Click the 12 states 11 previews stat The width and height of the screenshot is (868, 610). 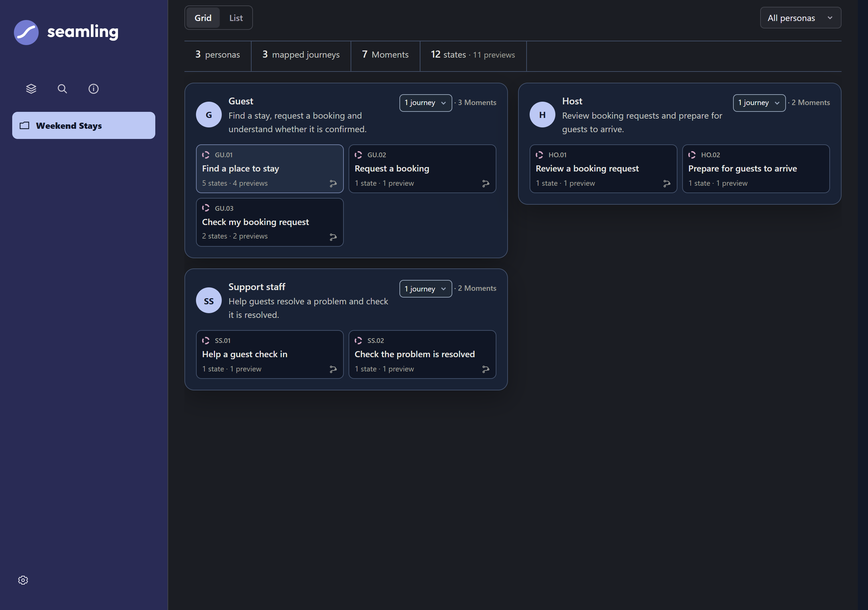tap(473, 55)
